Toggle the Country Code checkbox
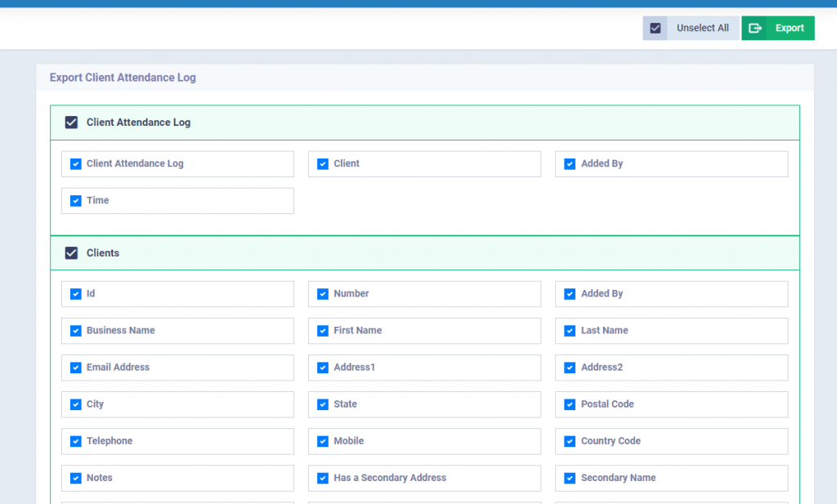The width and height of the screenshot is (837, 504). tap(570, 440)
